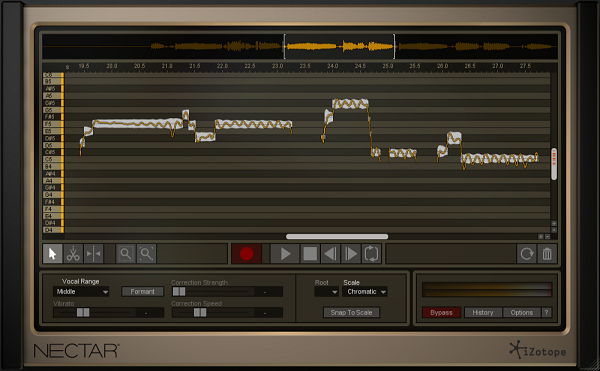600x371 pixels.
Task: Open the History panel
Action: coord(483,312)
